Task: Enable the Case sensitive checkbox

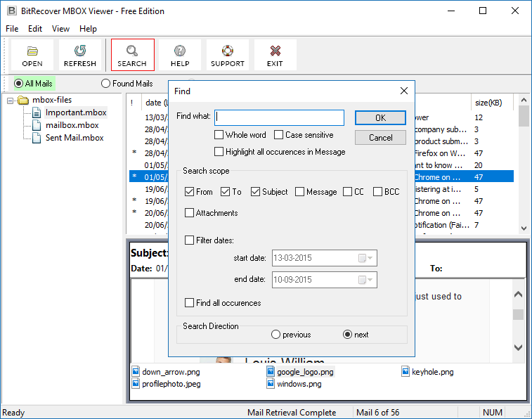Action: point(278,135)
